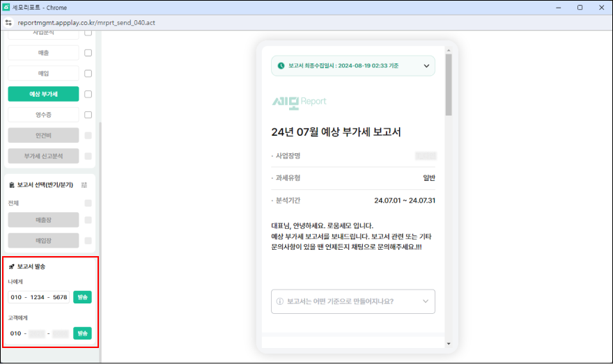Click the 나에게 phone number field

click(39, 297)
